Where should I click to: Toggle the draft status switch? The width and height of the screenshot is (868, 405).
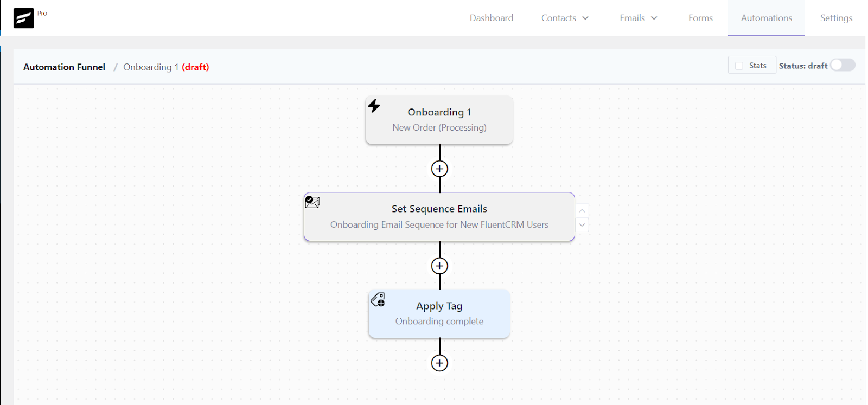click(x=843, y=65)
